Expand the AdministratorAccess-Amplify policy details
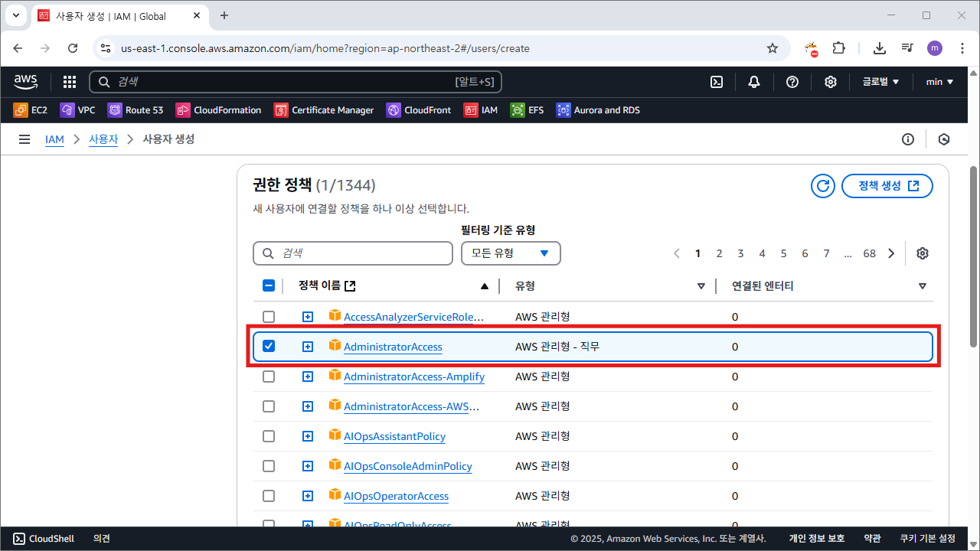Screen dimensions: 980x551 pos(308,377)
